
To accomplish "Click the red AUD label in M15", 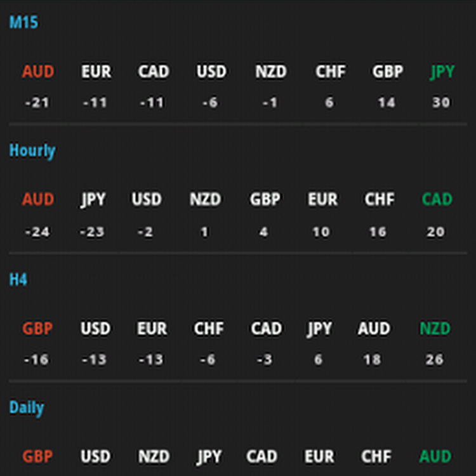I will click(x=37, y=72).
